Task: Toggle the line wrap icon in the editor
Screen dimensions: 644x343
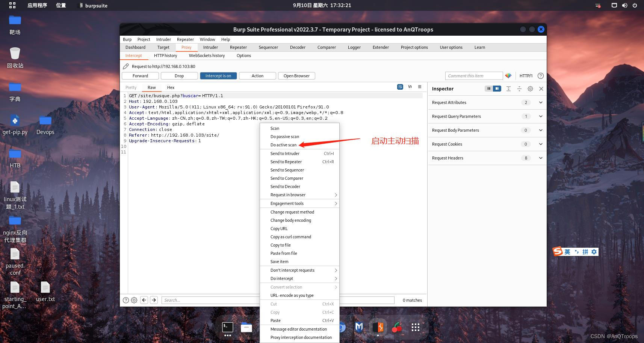Action: [400, 87]
